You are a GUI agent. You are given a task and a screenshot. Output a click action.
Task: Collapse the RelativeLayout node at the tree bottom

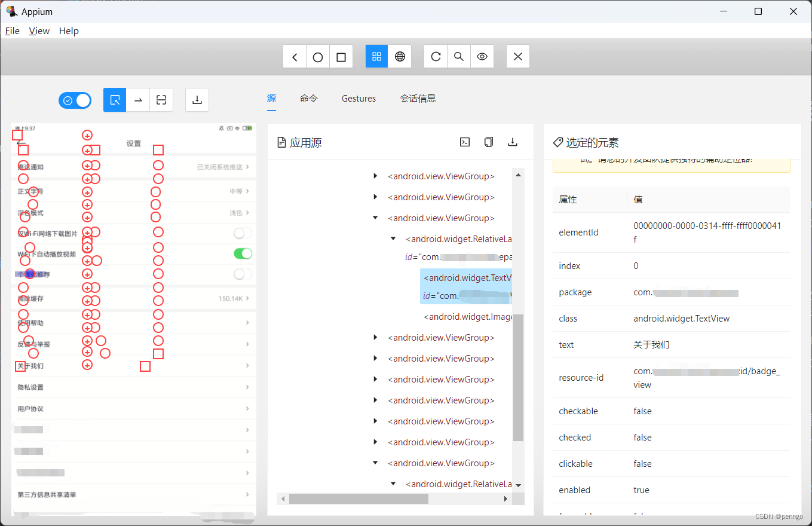[x=393, y=484]
